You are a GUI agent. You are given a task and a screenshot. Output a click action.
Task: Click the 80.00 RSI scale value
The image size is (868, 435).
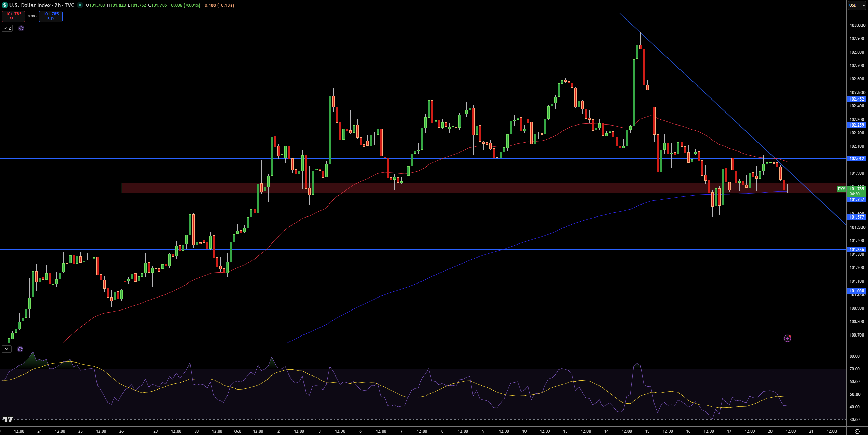click(854, 356)
